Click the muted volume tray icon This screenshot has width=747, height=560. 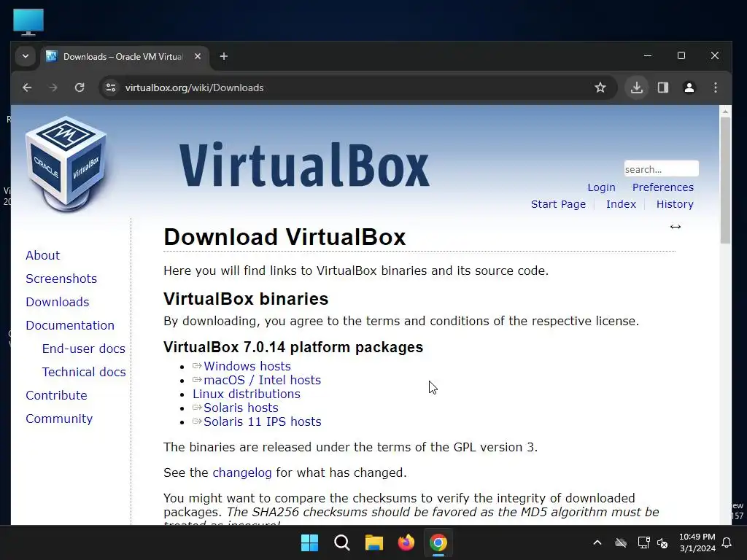pyautogui.click(x=662, y=542)
